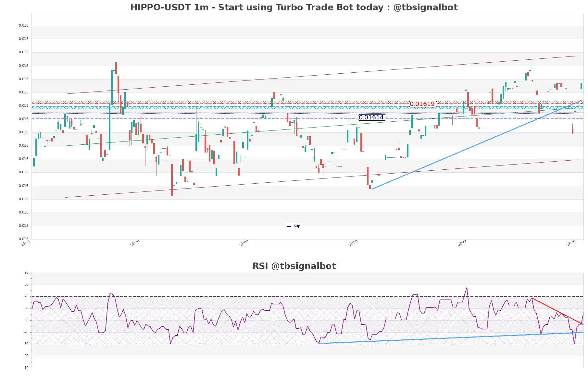Click the 01:09 time axis label
Viewport: 588px width, 392px height.
point(244,243)
